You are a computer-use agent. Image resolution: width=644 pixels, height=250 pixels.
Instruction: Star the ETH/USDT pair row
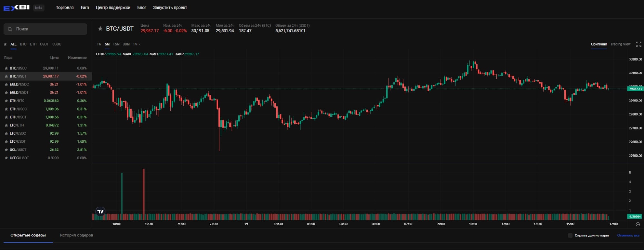pyautogui.click(x=6, y=117)
